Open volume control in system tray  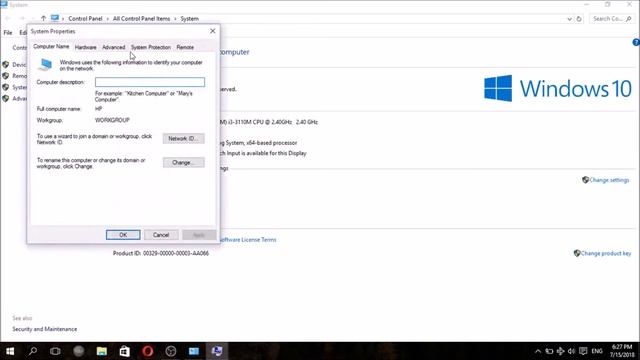click(571, 351)
